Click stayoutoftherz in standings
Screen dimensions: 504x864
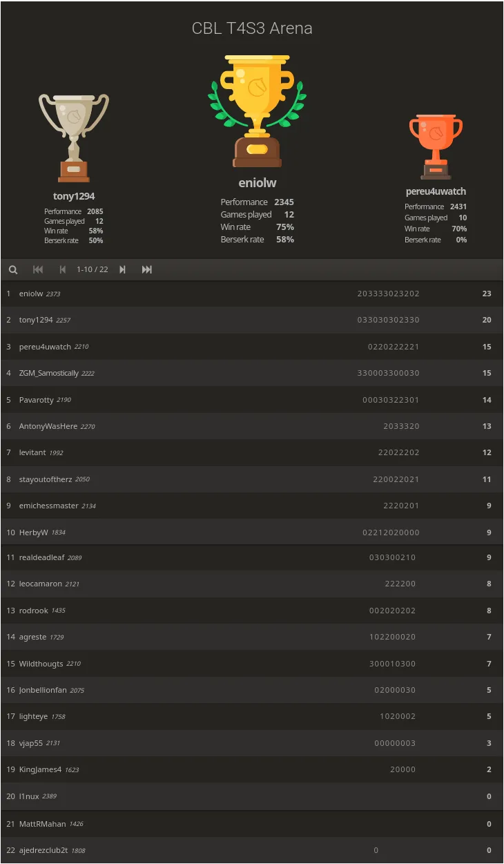(46, 479)
